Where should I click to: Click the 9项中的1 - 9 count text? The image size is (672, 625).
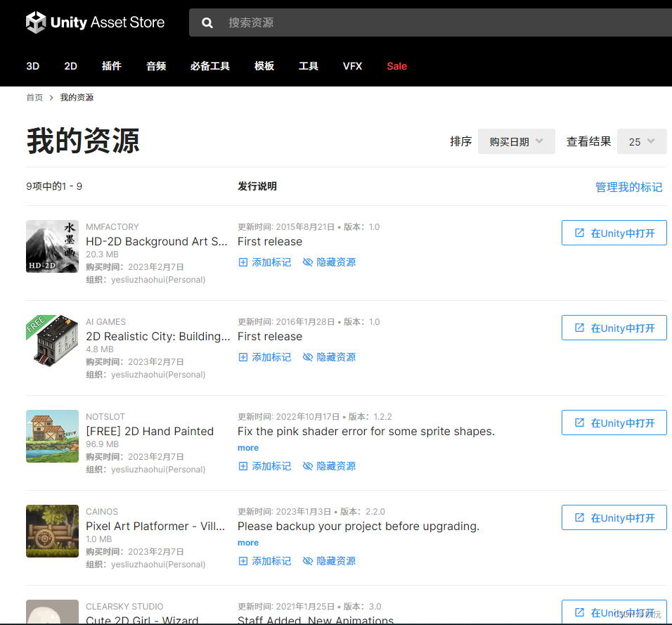pos(54,186)
